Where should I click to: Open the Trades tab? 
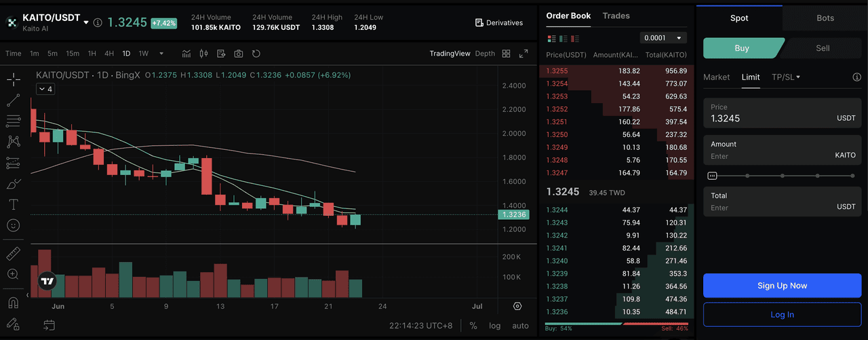click(616, 16)
